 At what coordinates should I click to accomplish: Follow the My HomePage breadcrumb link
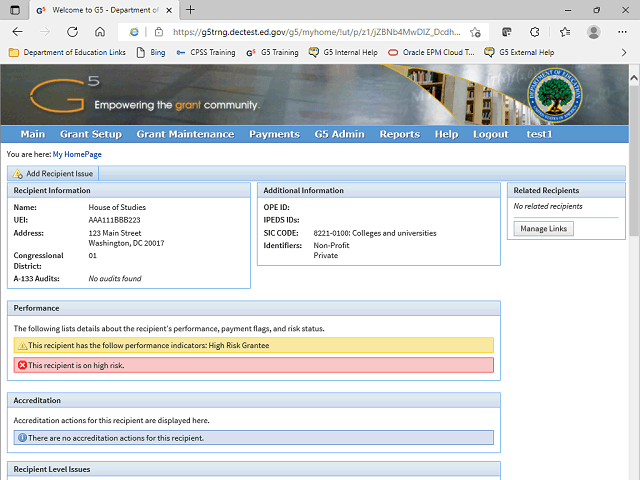(x=77, y=155)
